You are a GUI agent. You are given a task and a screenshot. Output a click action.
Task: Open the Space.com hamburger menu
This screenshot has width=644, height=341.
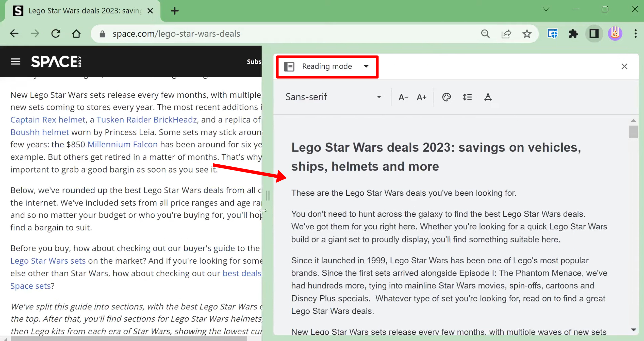pyautogui.click(x=15, y=61)
